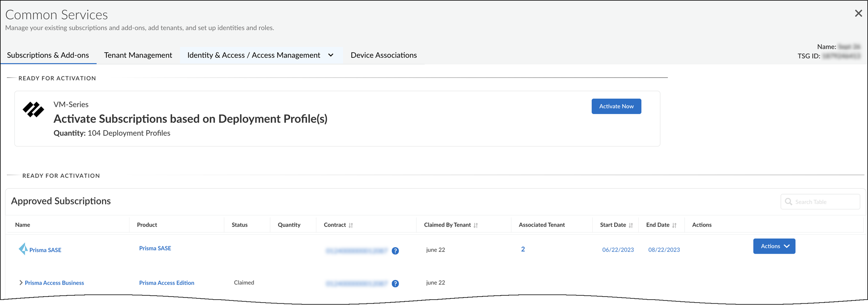Viewport: 868px width, 305px height.
Task: Expand the Identity & Access dropdown chevron
Action: (x=331, y=55)
